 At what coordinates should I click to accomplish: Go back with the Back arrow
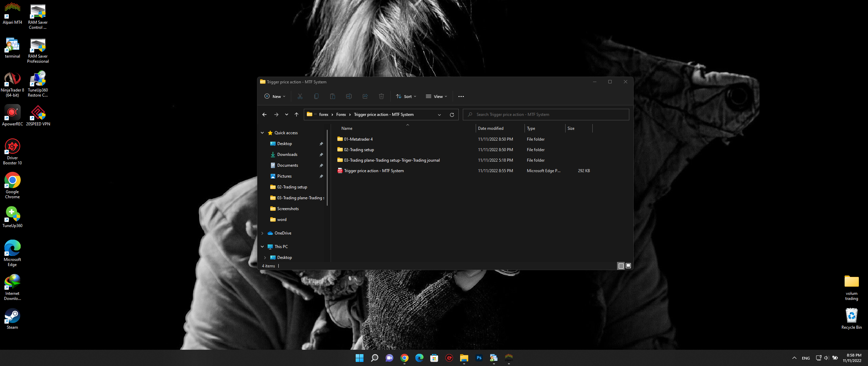coord(264,115)
